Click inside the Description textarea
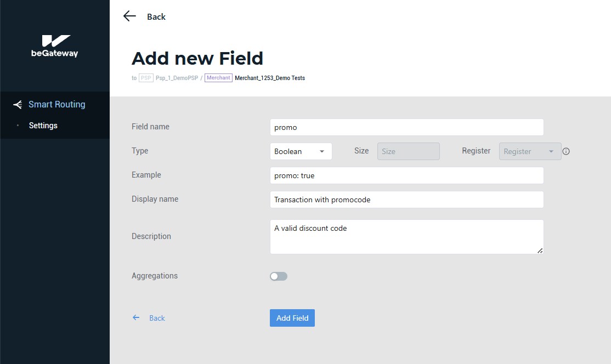Viewport: 611px width, 364px height. [x=406, y=237]
